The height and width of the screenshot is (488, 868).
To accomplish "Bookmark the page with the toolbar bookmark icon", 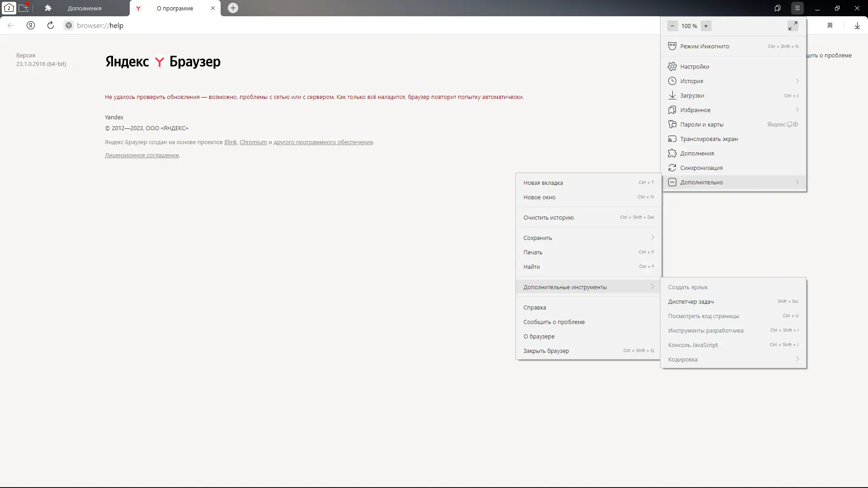I will tap(830, 25).
